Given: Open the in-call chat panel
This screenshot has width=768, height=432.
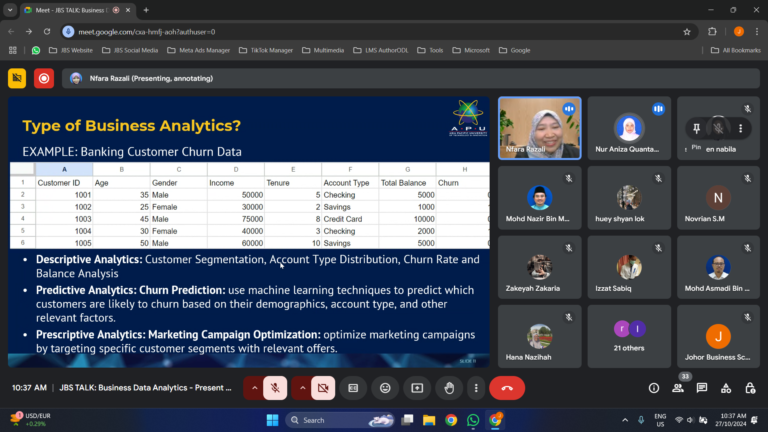Looking at the screenshot, I should pos(702,388).
